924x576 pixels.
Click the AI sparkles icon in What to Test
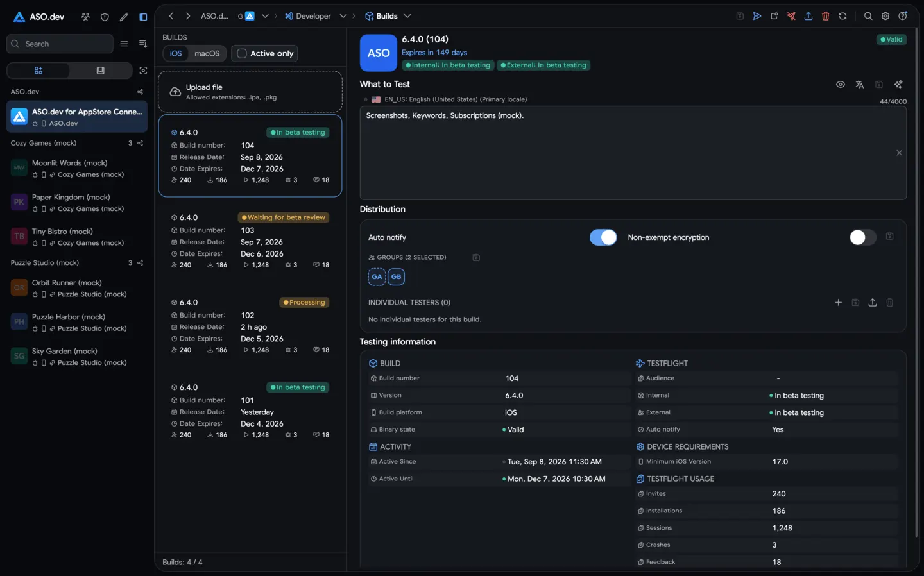pos(898,85)
